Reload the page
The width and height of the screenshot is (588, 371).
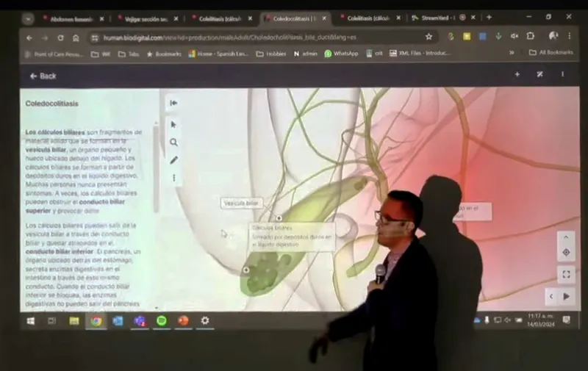pyautogui.click(x=60, y=38)
